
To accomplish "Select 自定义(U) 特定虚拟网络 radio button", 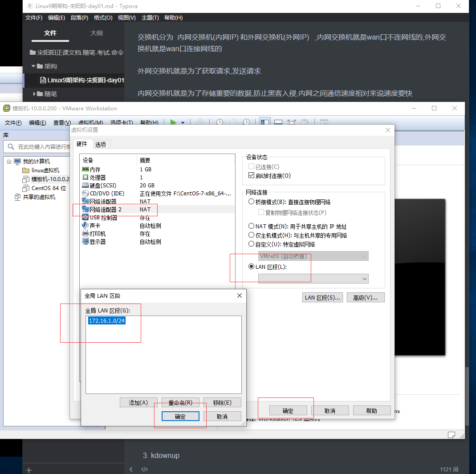I will point(251,244).
